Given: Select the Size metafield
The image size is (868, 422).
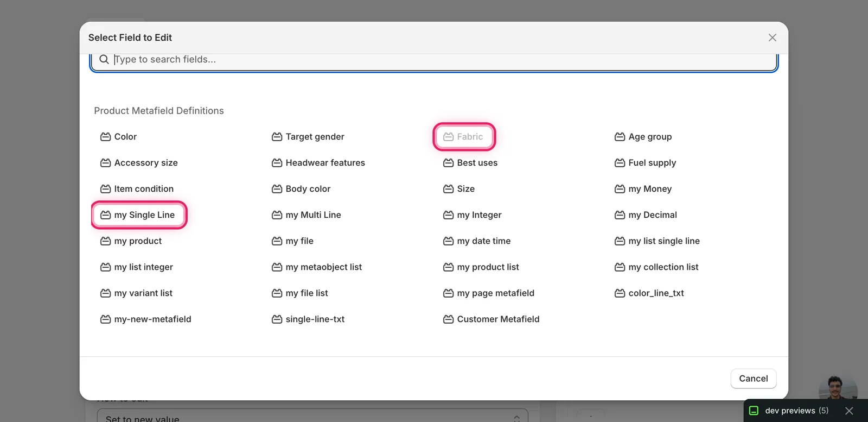Looking at the screenshot, I should (459, 189).
